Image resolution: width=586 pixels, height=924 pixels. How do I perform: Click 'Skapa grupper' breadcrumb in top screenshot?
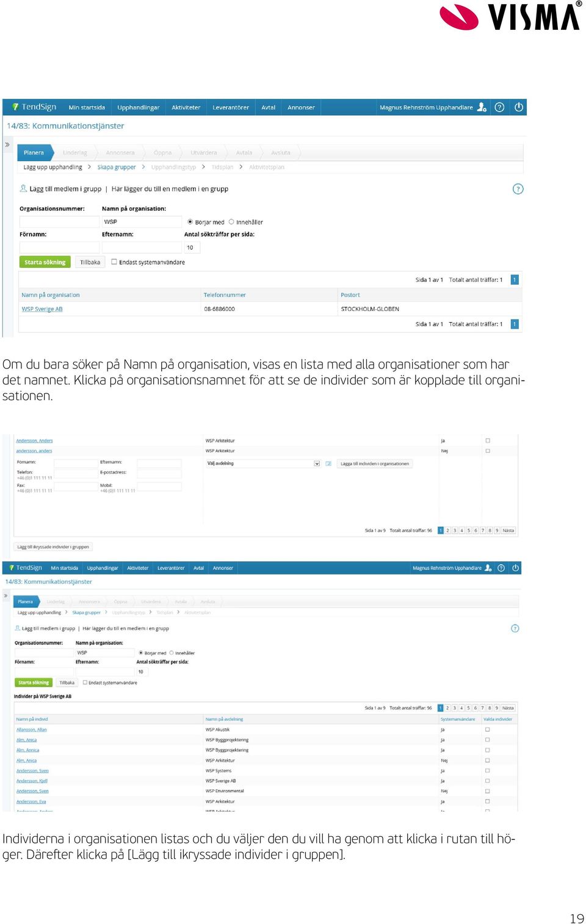pos(117,167)
